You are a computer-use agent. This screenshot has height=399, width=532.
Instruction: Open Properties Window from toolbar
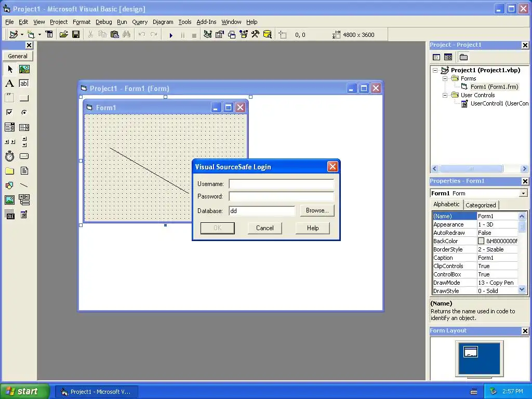[220, 34]
